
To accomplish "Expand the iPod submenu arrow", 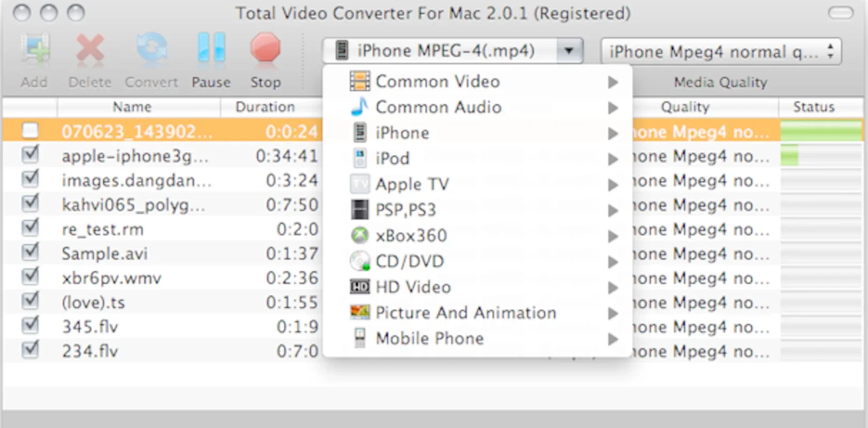I will coord(613,159).
